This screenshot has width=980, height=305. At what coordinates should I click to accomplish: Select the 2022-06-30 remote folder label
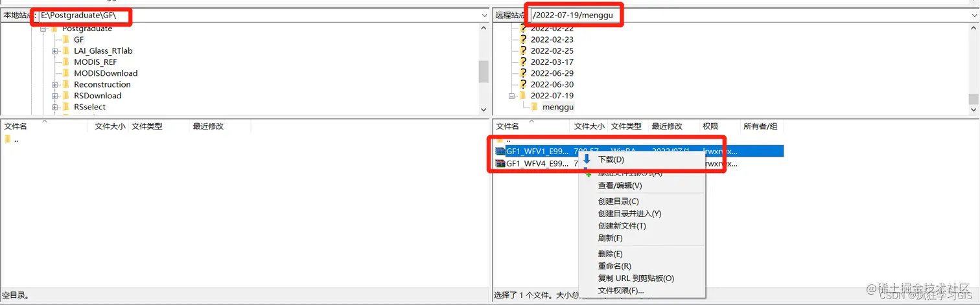point(552,84)
